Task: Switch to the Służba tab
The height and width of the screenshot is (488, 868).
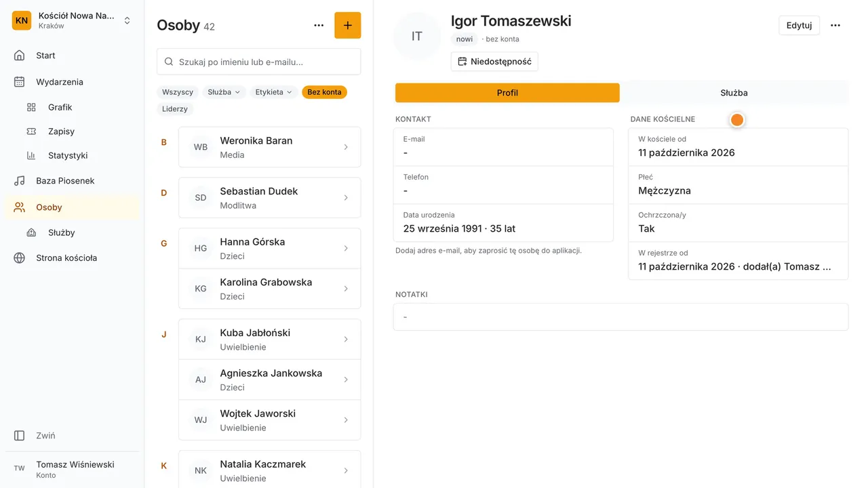Action: tap(734, 93)
